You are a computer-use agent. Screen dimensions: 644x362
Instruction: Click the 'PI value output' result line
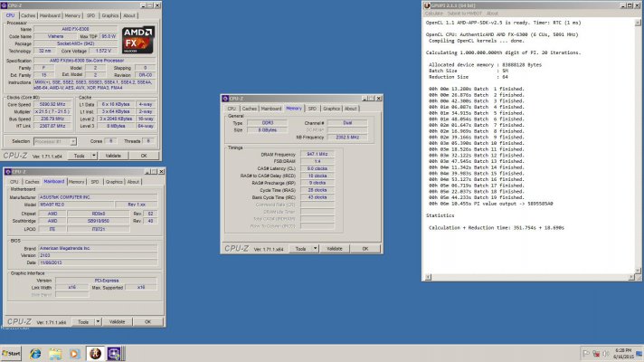(x=491, y=204)
